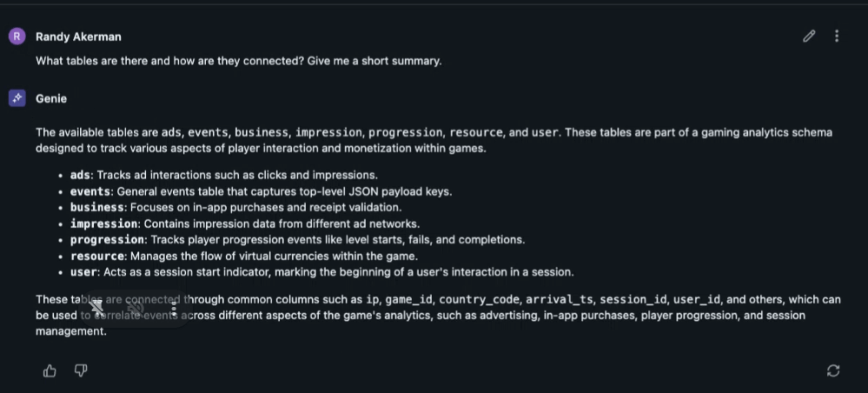
Task: Give the Genie response a thumbs up
Action: [50, 371]
